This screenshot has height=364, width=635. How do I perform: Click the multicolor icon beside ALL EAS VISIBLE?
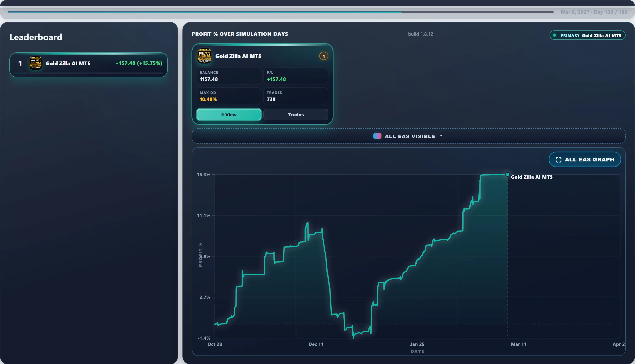[377, 136]
